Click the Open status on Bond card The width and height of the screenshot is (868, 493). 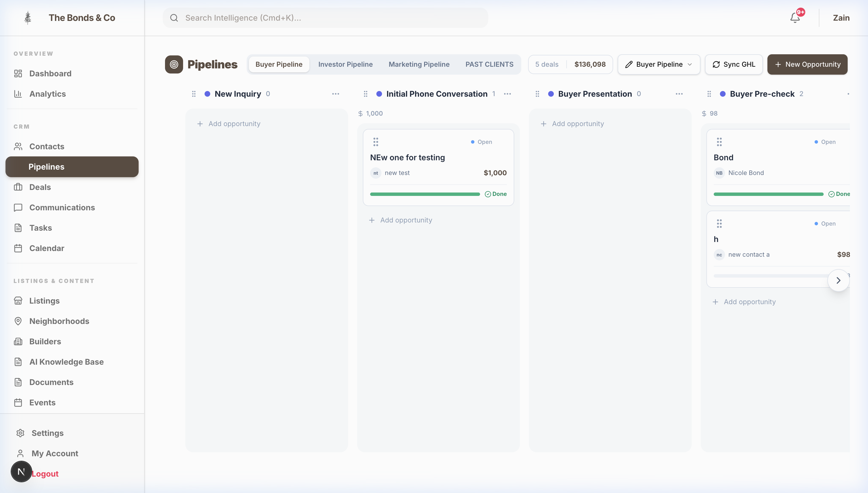pyautogui.click(x=825, y=142)
